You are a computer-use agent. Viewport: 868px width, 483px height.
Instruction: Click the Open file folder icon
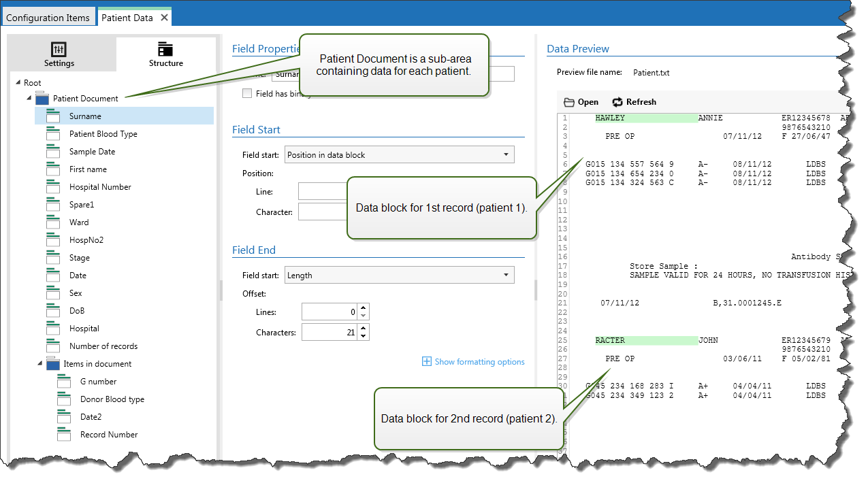point(569,102)
